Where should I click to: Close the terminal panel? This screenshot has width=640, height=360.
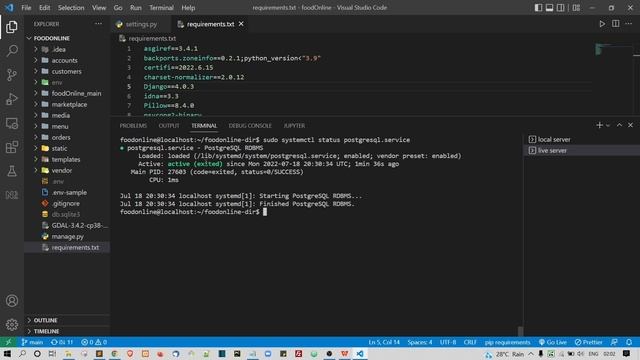(630, 125)
